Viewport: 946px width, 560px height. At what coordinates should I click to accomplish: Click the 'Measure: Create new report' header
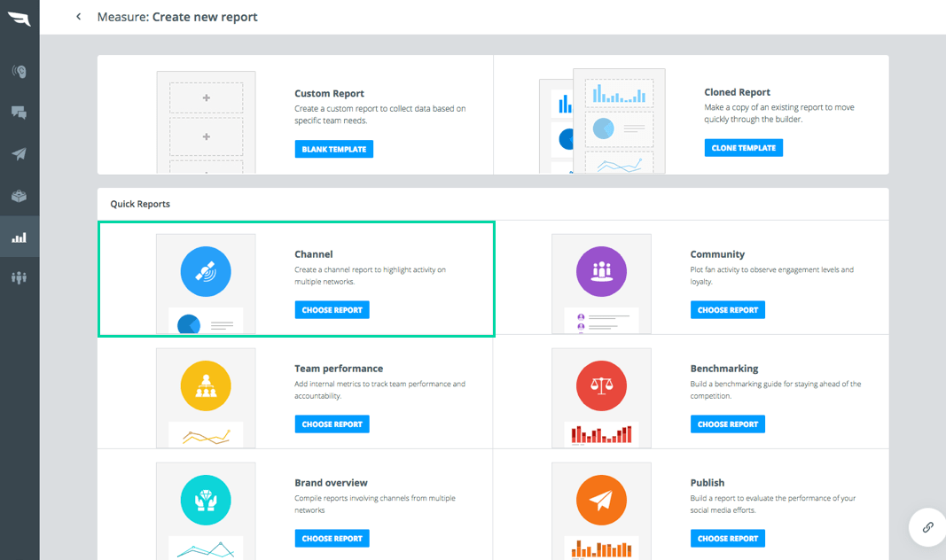point(177,17)
